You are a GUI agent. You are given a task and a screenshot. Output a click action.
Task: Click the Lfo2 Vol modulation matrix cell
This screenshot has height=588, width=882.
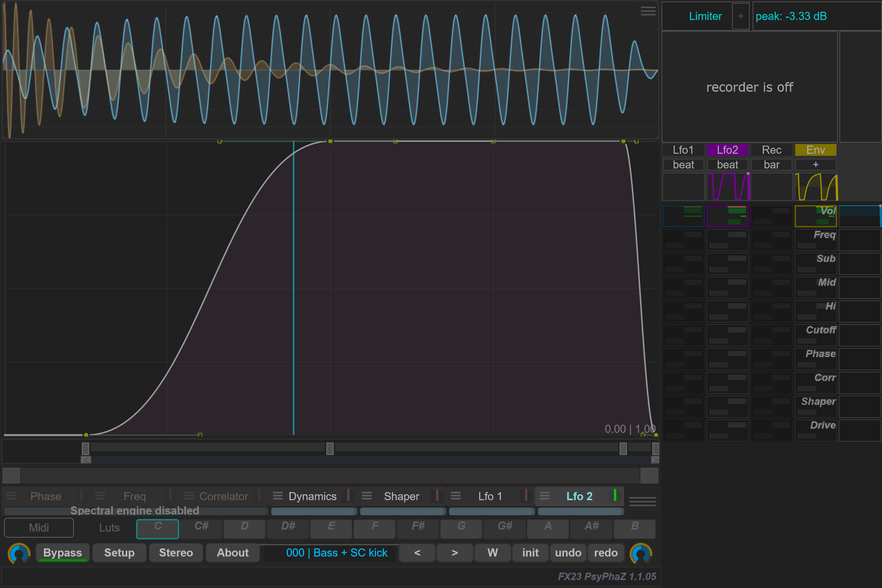pos(728,216)
